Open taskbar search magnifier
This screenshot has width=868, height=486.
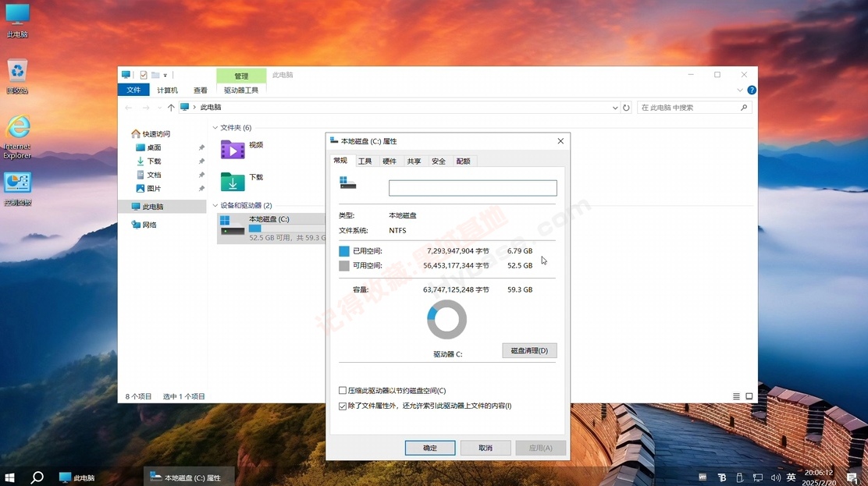tap(37, 477)
